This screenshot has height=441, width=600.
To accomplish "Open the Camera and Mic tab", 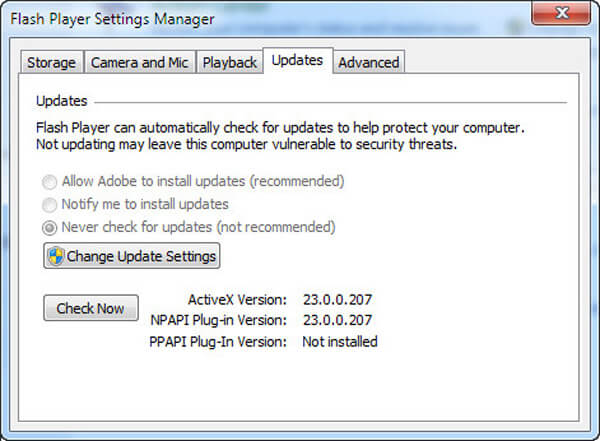I will pos(140,62).
